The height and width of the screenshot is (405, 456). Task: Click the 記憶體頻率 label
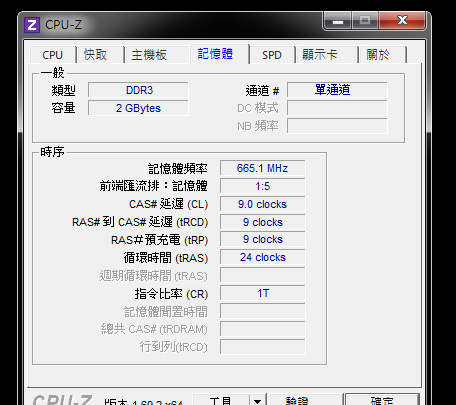pos(178,169)
